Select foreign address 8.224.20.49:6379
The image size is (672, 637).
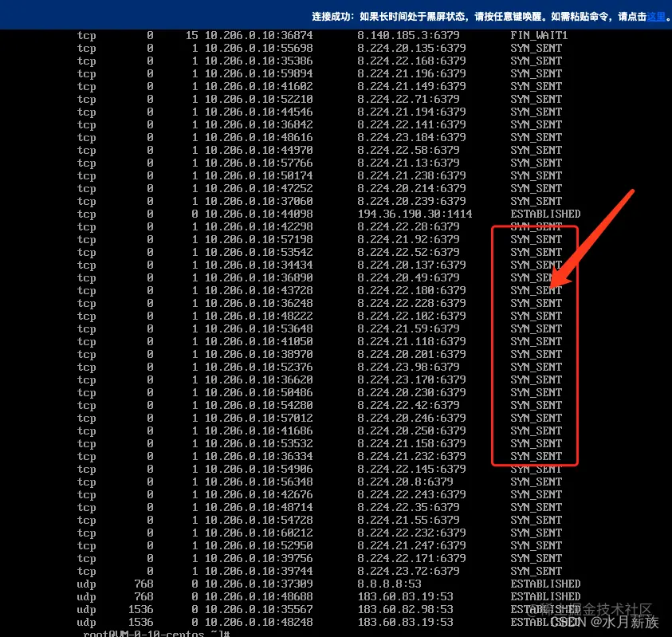[x=408, y=277]
